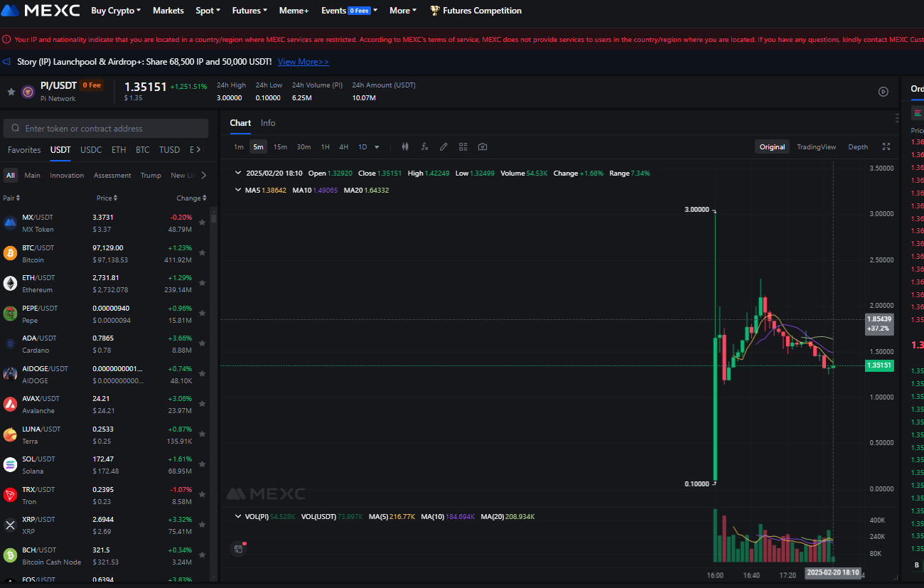Click the play tutorial icon beside 24h stats
Screen dimensions: 924x588
pyautogui.click(x=883, y=92)
